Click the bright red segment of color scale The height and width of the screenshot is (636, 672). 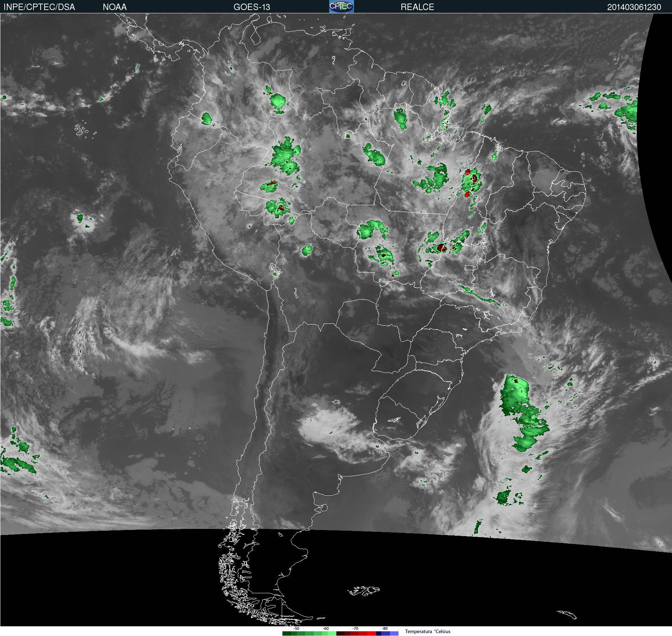point(372,633)
